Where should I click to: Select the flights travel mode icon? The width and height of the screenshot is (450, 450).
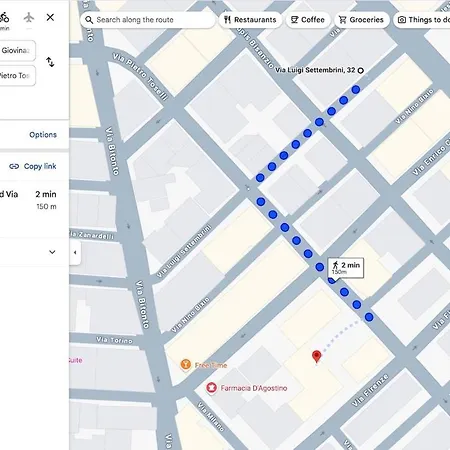[x=29, y=17]
